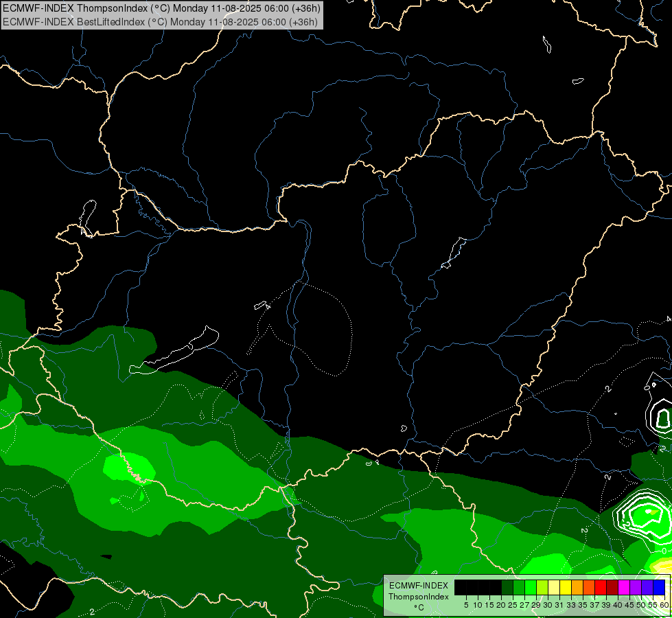Click the legend tick value 20
The image size is (672, 618).
point(501,605)
